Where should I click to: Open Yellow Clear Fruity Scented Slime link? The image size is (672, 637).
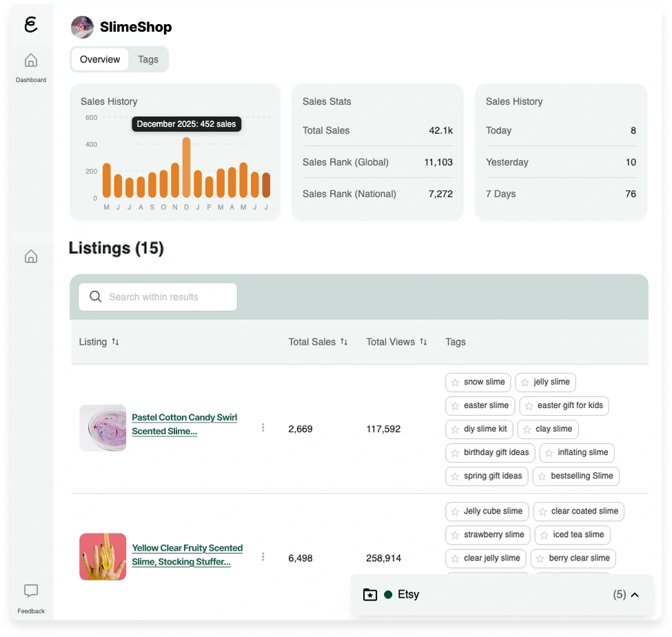(187, 555)
